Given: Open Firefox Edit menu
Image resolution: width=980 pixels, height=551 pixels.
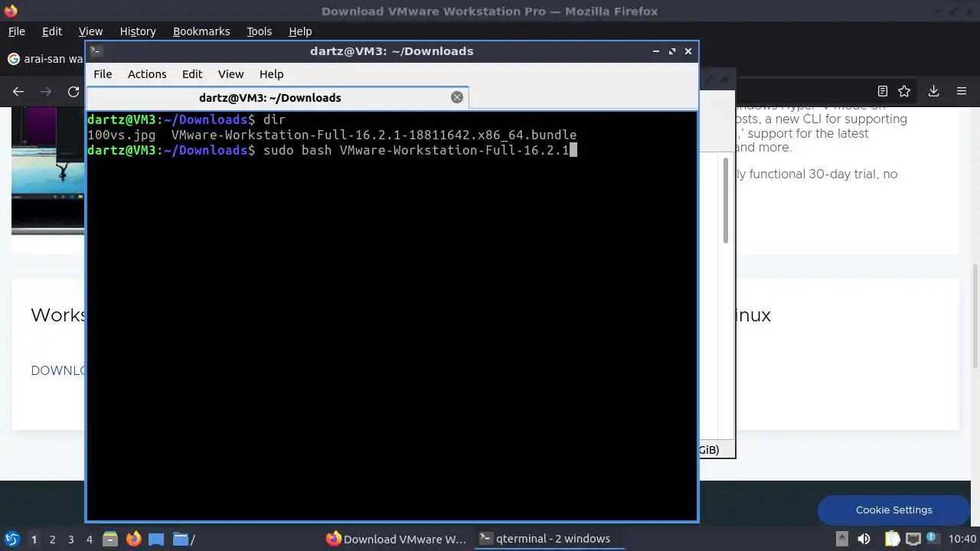Looking at the screenshot, I should pyautogui.click(x=52, y=31).
